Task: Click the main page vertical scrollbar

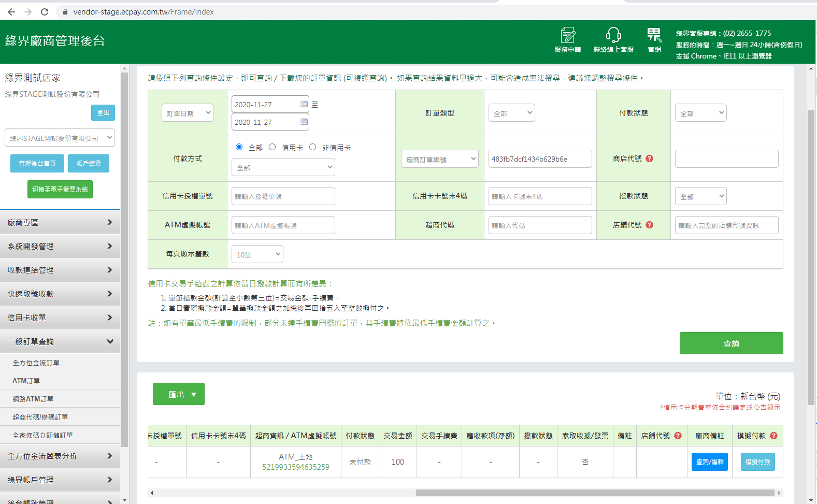Action: tap(811, 257)
